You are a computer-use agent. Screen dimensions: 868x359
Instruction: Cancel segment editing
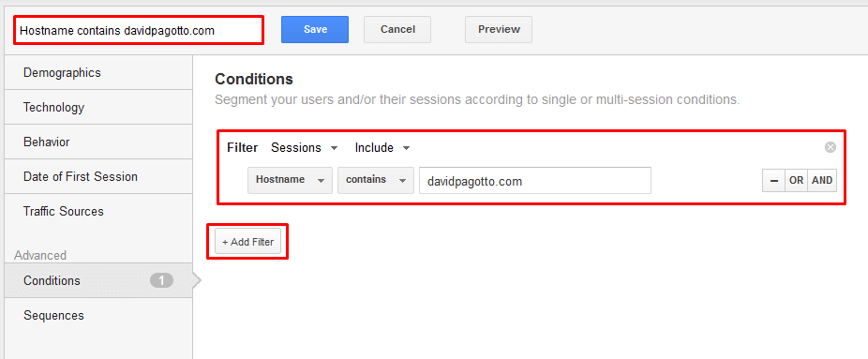click(x=397, y=29)
